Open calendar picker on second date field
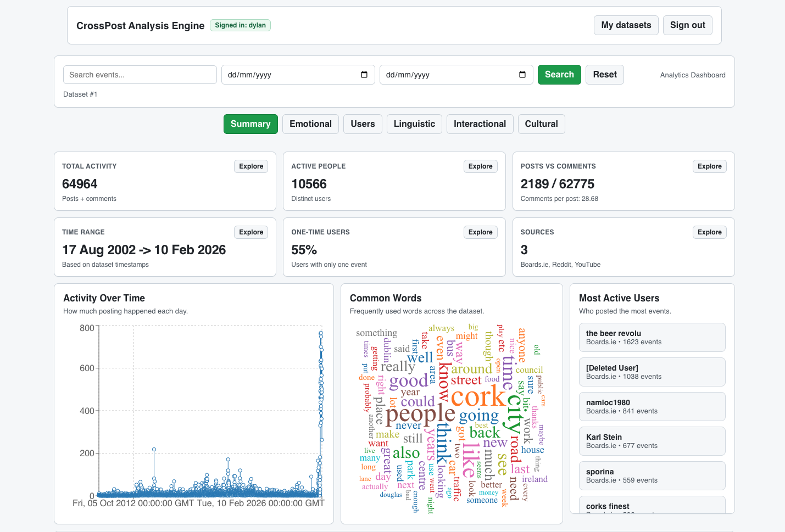Viewport: 785px width, 532px height. tap(522, 75)
